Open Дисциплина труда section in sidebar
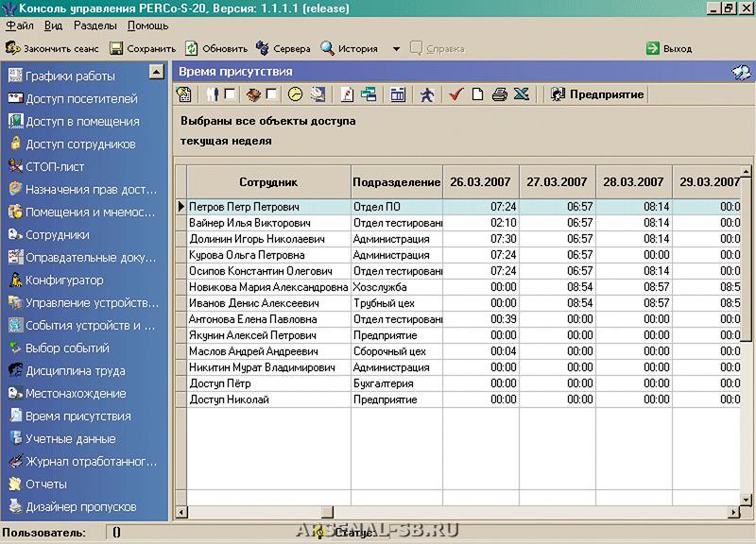Screen dimensions: 756x544 click(75, 370)
